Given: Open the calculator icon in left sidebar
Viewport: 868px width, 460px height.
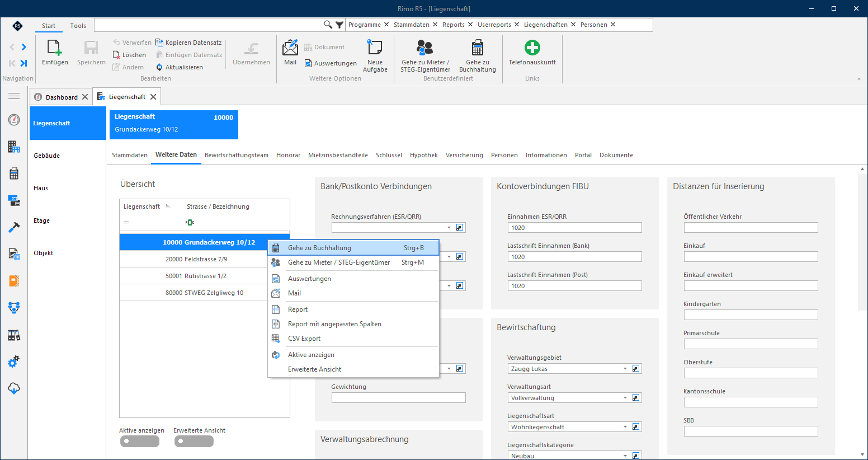Looking at the screenshot, I should click(14, 173).
